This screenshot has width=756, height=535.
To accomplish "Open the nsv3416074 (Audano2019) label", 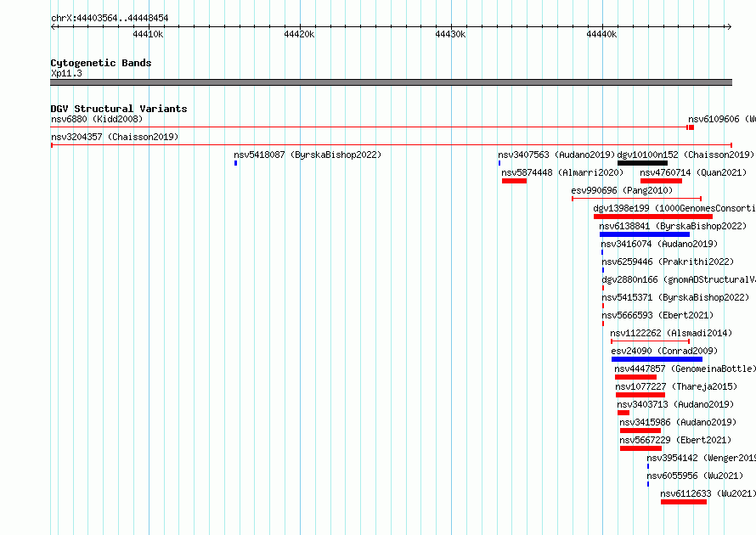I will coord(659,244).
